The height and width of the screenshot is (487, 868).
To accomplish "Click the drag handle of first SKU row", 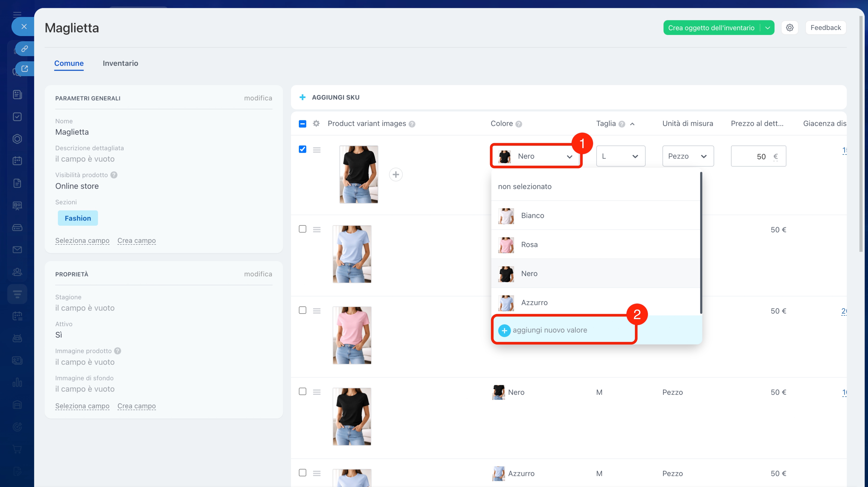I will click(x=316, y=150).
